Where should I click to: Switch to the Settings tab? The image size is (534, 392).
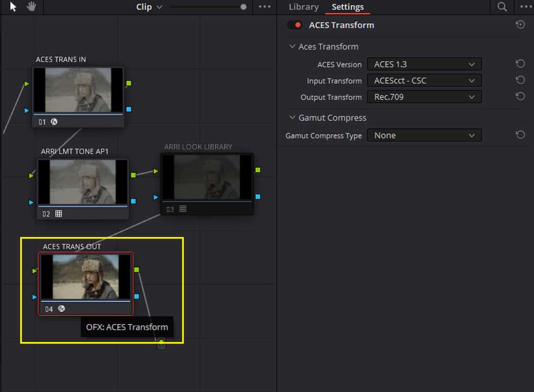pyautogui.click(x=348, y=7)
